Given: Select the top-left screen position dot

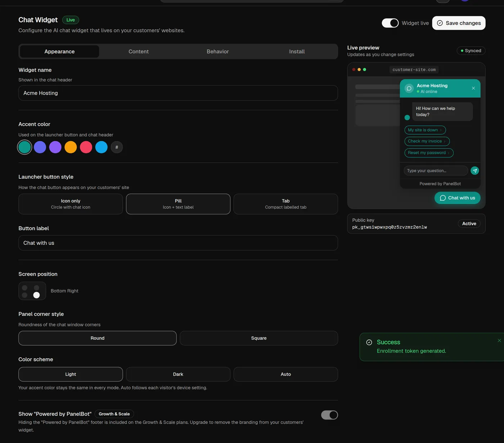Looking at the screenshot, I should tap(25, 288).
